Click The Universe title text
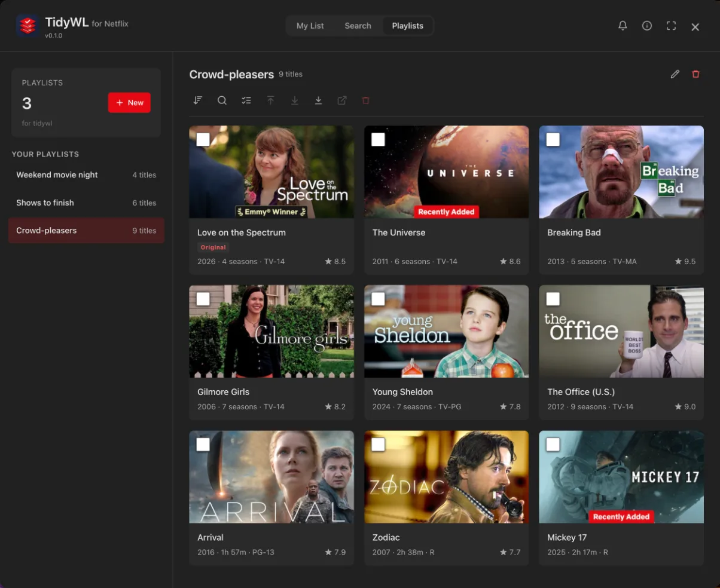Screen dimensions: 720x588 click(x=399, y=232)
